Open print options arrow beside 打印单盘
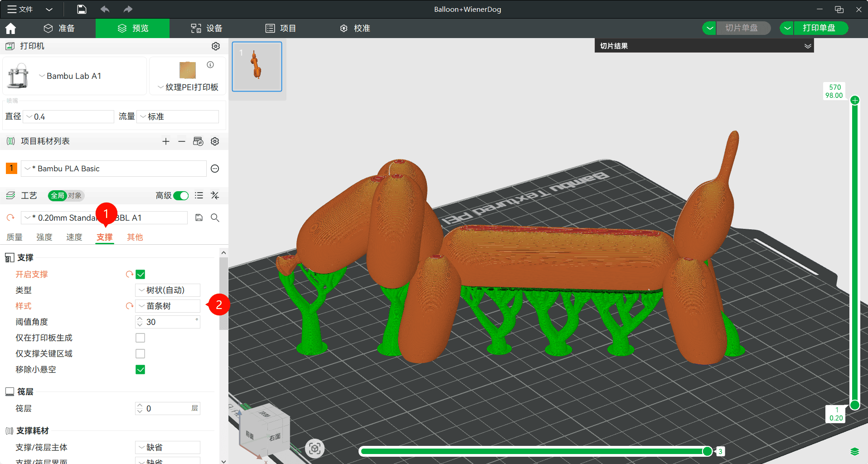Screen dimensions: 868x464 (x=787, y=28)
